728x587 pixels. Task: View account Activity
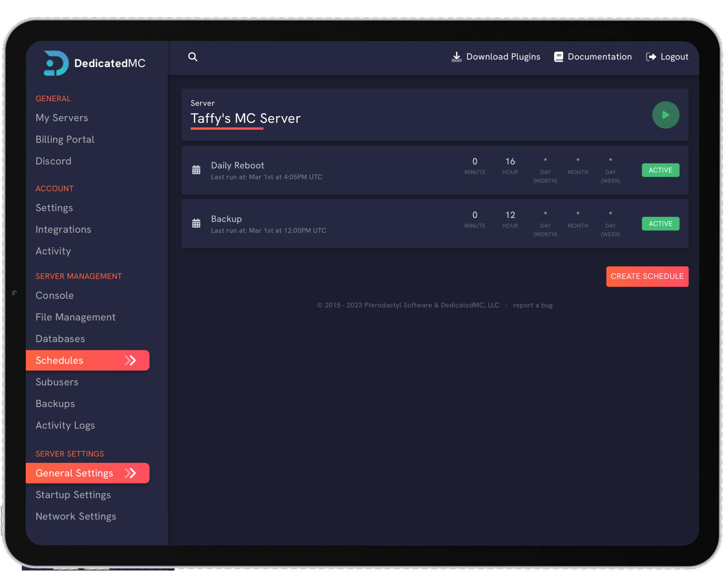point(53,251)
